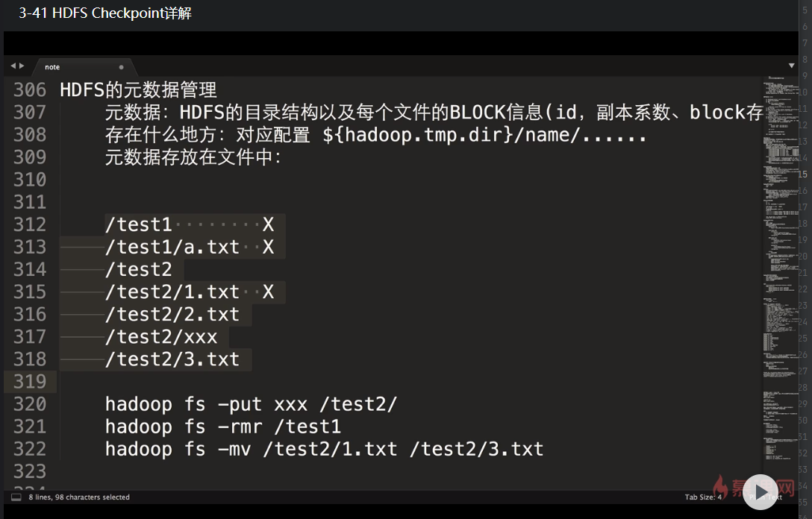Toggle the side bar status icon
This screenshot has height=519, width=812.
pyautogui.click(x=16, y=497)
